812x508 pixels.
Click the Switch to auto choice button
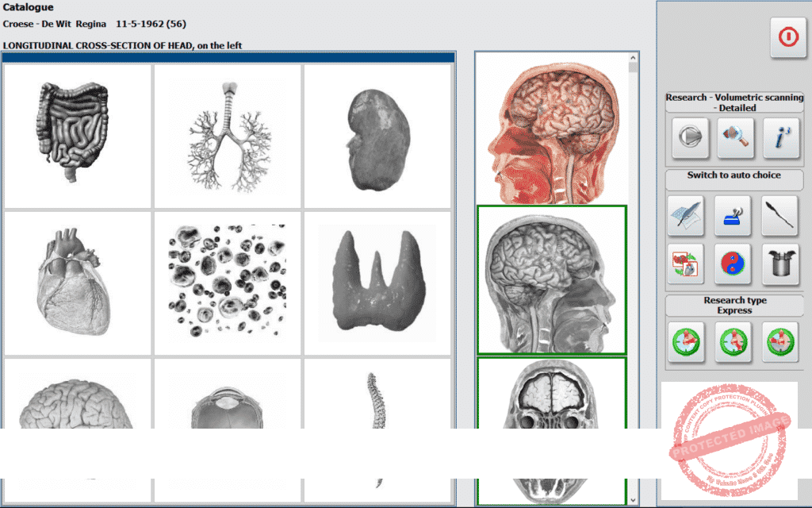(x=733, y=175)
